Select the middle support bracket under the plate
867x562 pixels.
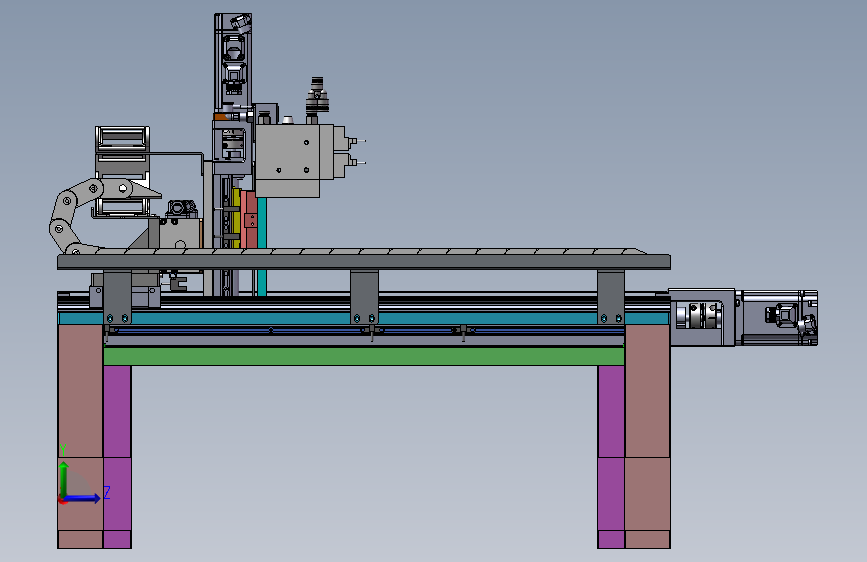click(x=364, y=297)
